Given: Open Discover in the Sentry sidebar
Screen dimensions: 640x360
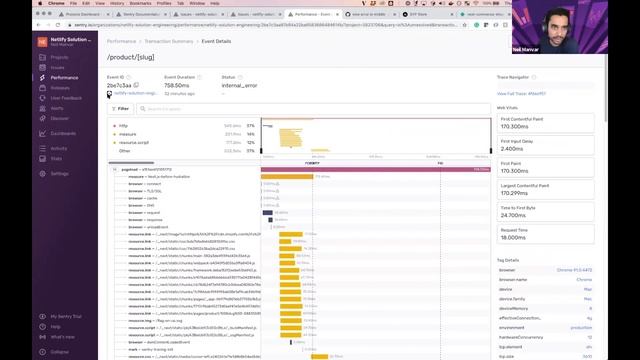Looking at the screenshot, I should pyautogui.click(x=60, y=118).
